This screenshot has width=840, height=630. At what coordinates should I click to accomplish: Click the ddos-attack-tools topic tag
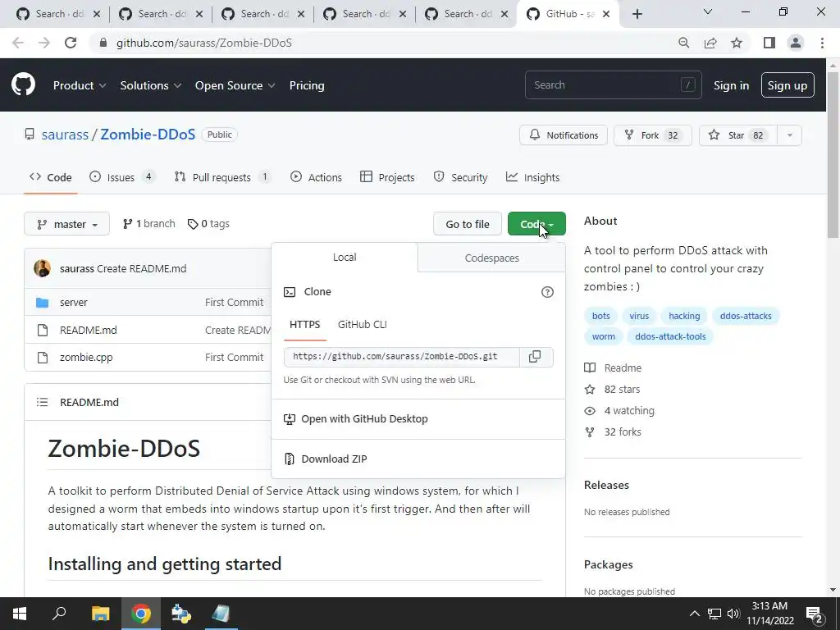pyautogui.click(x=670, y=336)
